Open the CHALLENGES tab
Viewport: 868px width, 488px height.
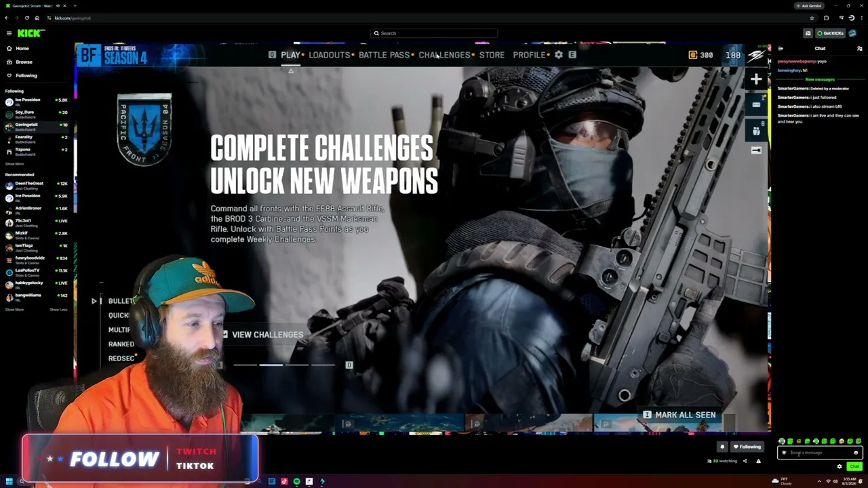point(444,55)
